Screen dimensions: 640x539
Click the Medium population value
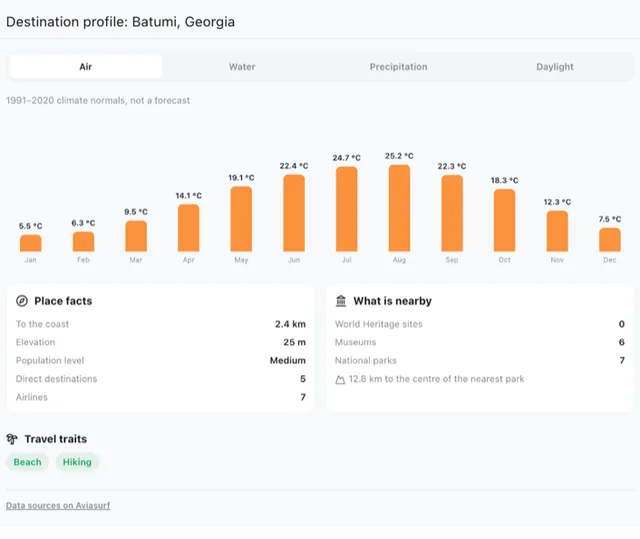pyautogui.click(x=288, y=360)
